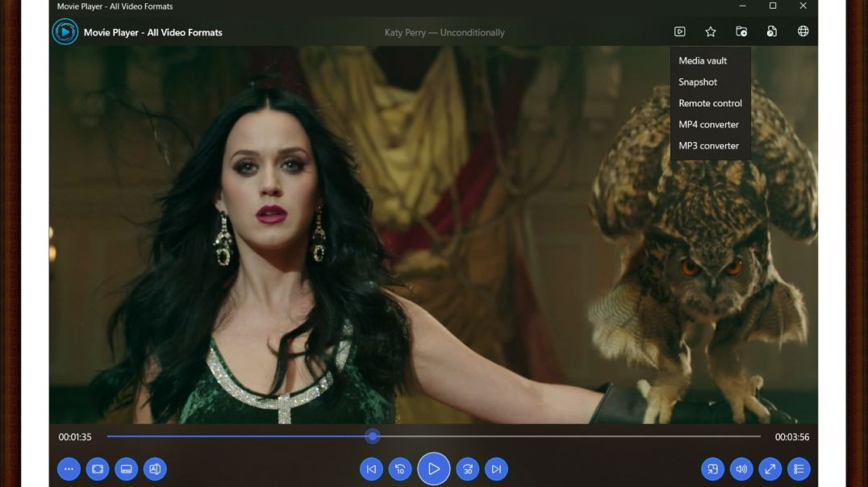Toggle subtitles display
The height and width of the screenshot is (487, 868).
pyautogui.click(x=126, y=468)
